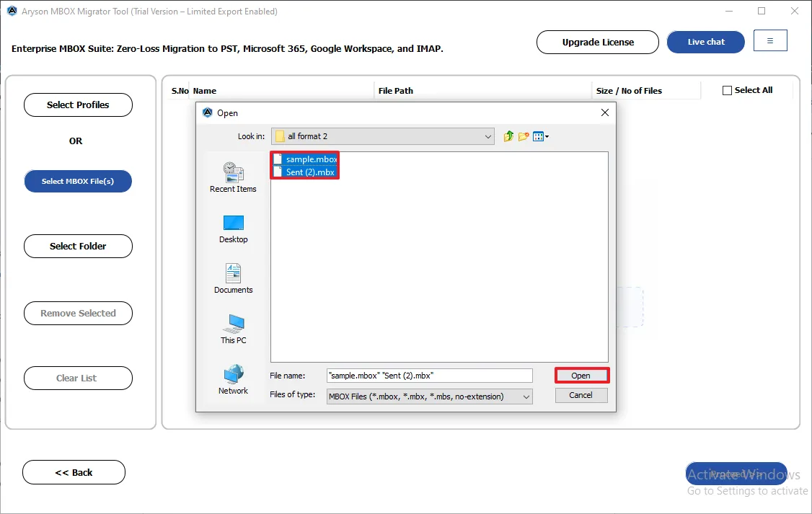Click Remove Selected button
Screen dimensions: 812x514
click(78, 313)
